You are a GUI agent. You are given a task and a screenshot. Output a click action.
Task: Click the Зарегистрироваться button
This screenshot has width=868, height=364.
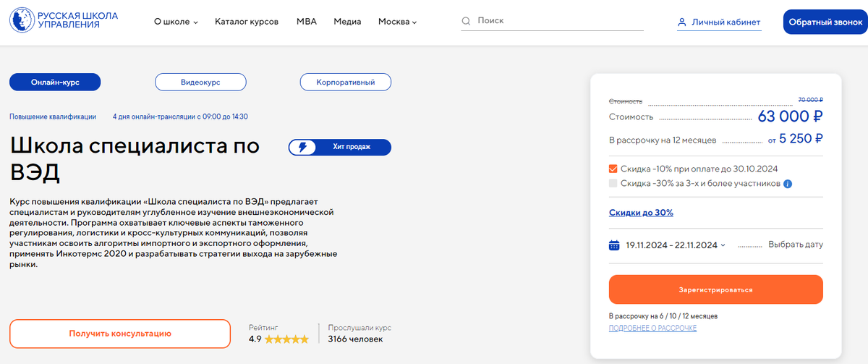pos(715,289)
